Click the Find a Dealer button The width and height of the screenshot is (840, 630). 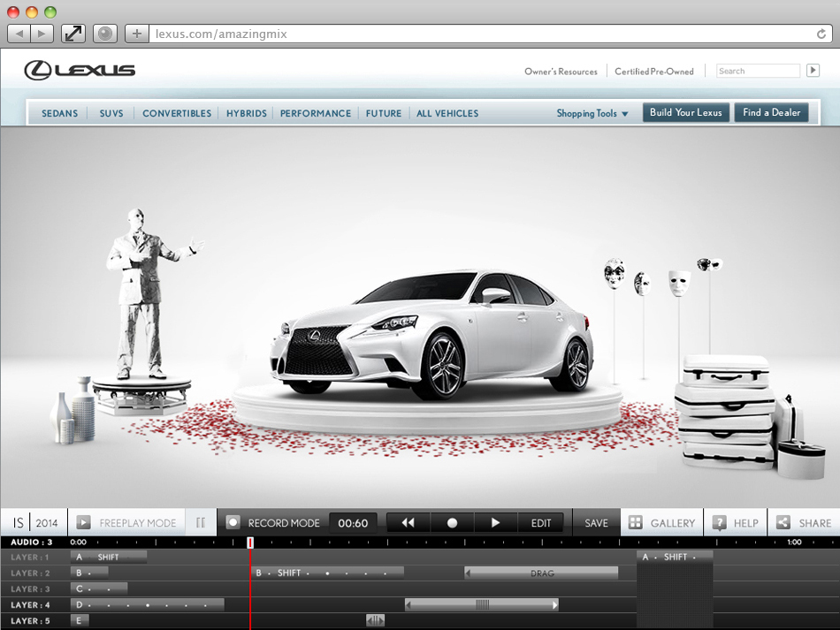click(771, 112)
